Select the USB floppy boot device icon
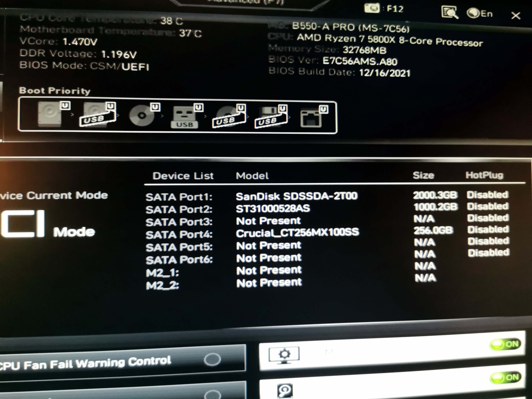Image resolution: width=532 pixels, height=399 pixels. click(x=271, y=117)
